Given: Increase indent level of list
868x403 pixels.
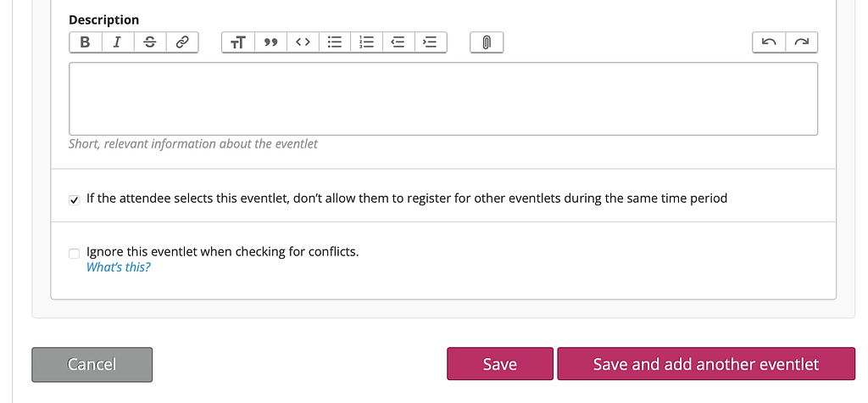Looking at the screenshot, I should (x=430, y=42).
